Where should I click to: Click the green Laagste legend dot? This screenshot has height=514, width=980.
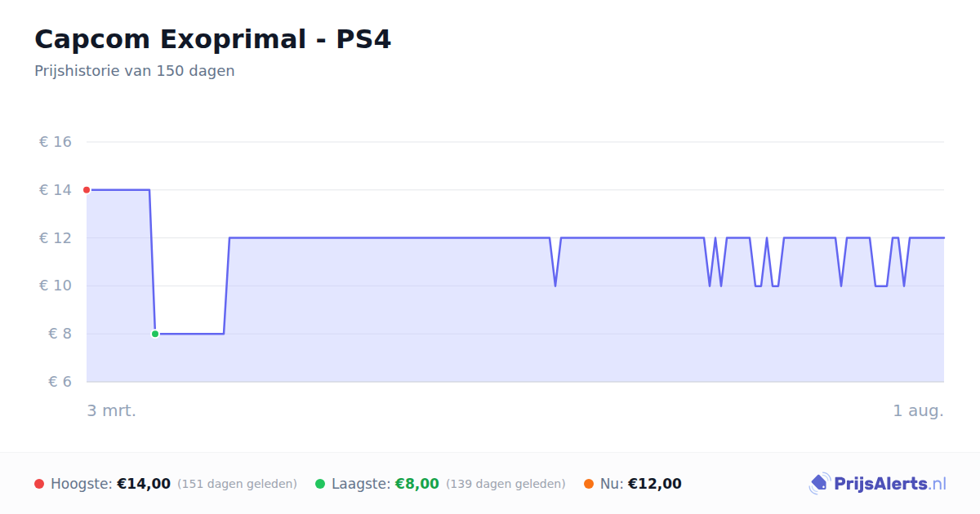click(x=320, y=484)
